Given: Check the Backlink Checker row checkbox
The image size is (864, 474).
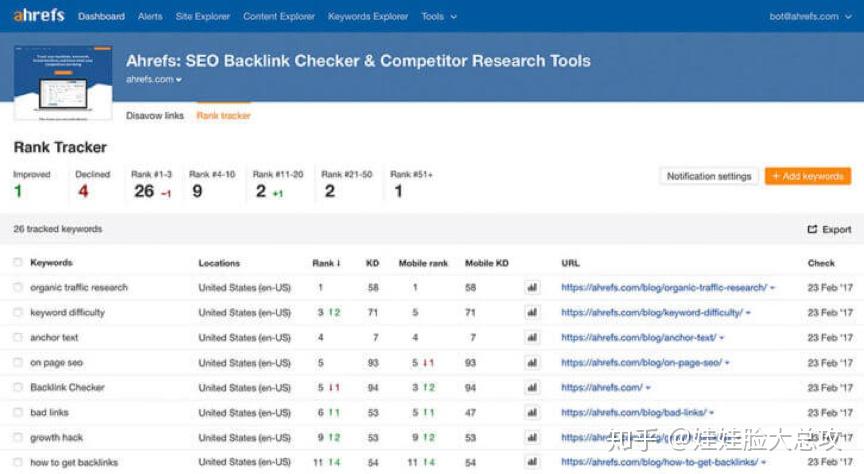Looking at the screenshot, I should pos(18,387).
